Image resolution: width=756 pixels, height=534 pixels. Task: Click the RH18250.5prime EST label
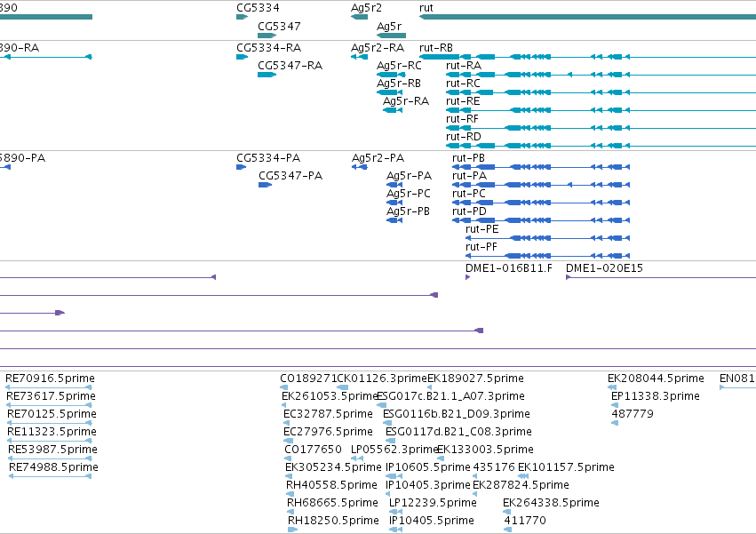(333, 521)
